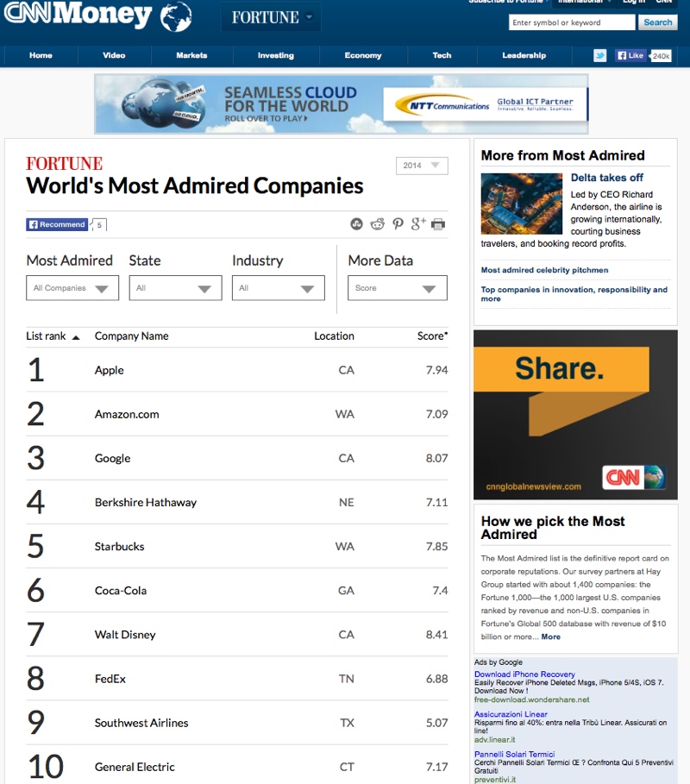Click Southwest Airlines company name
The width and height of the screenshot is (690, 784).
pyautogui.click(x=141, y=723)
